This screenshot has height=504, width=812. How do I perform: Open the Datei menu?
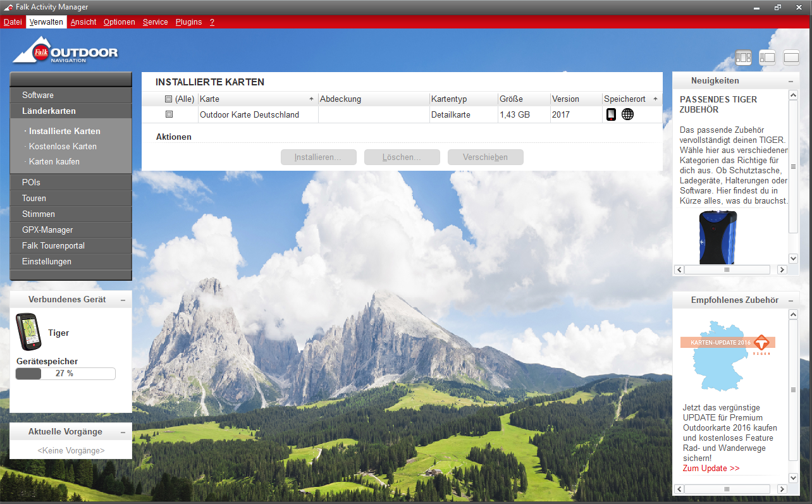[13, 22]
